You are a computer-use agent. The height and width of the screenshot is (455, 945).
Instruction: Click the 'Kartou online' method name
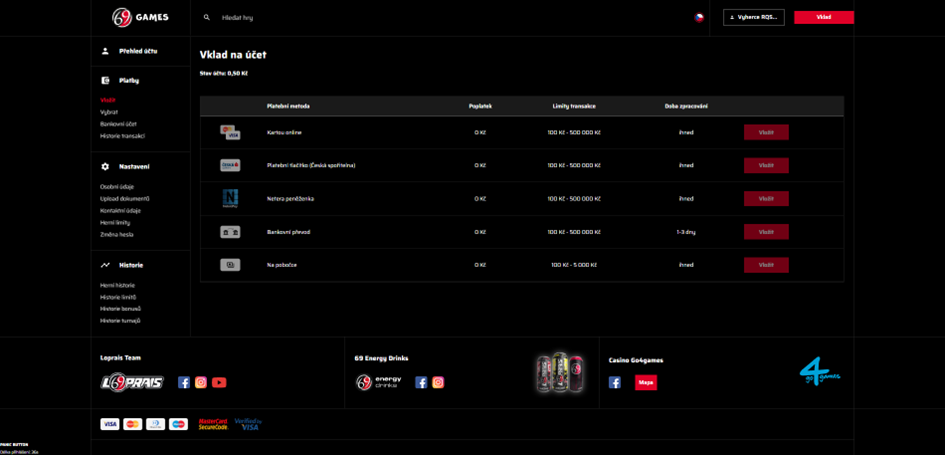[x=284, y=133]
